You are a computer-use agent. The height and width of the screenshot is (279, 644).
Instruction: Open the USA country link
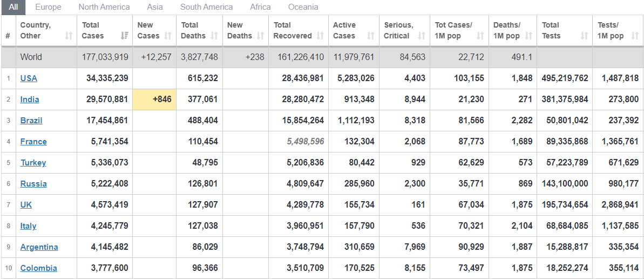(x=29, y=78)
